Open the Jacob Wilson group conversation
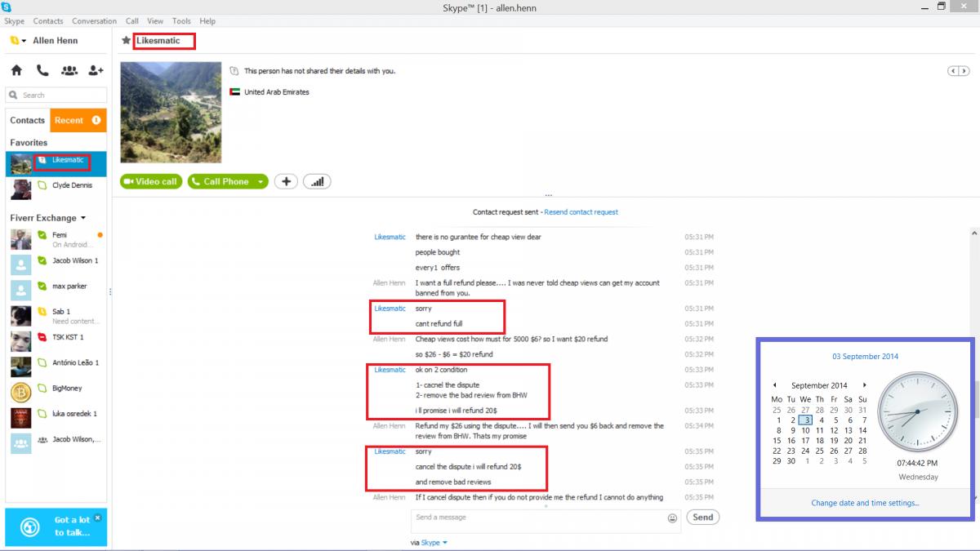Image resolution: width=980 pixels, height=551 pixels. pos(56,443)
